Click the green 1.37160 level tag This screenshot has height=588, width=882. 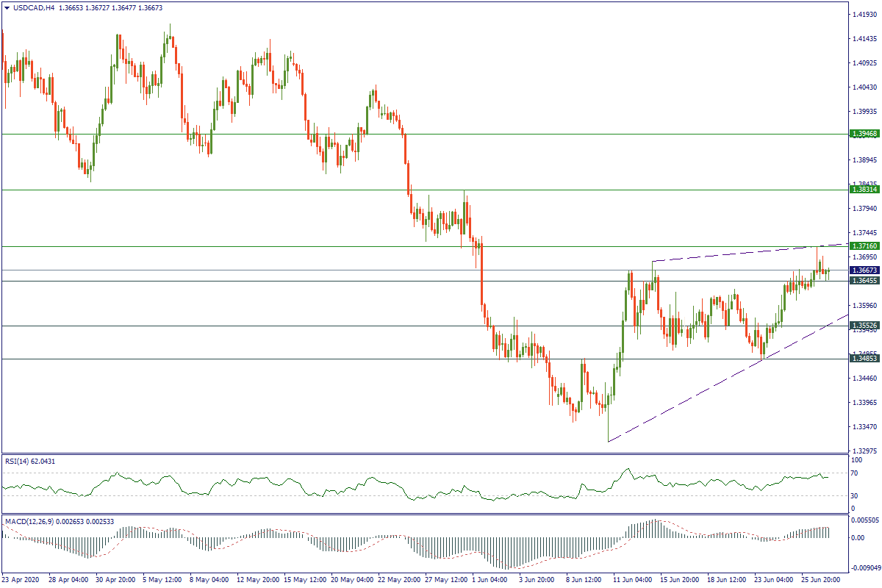point(864,245)
